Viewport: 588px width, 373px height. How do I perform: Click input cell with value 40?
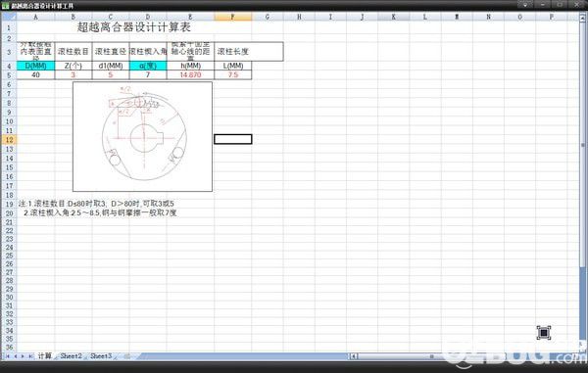pyautogui.click(x=35, y=75)
